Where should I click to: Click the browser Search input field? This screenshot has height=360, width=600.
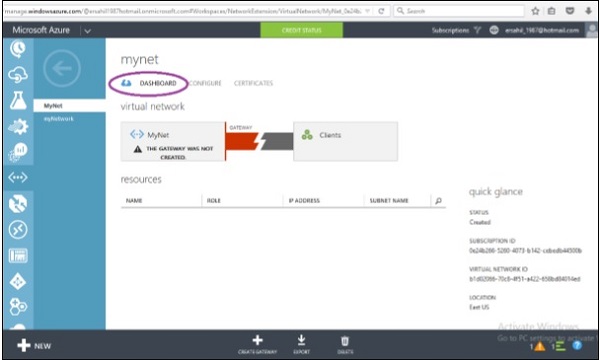click(x=459, y=11)
